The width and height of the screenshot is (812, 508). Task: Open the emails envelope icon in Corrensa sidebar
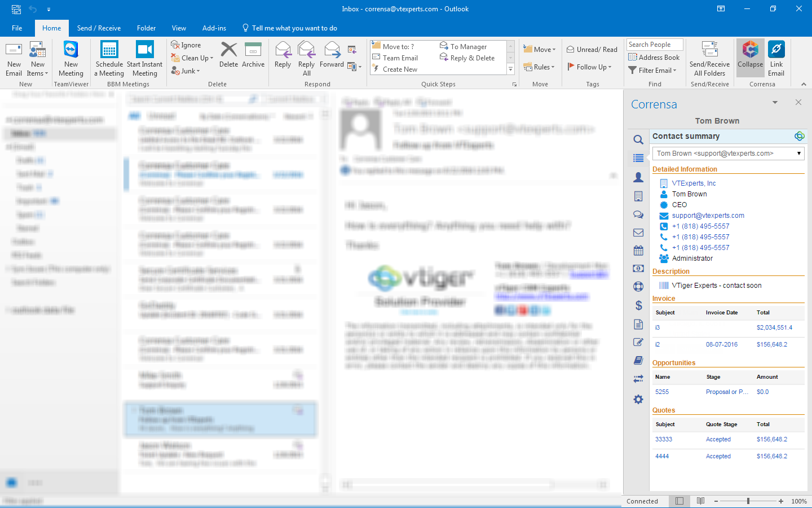point(638,233)
